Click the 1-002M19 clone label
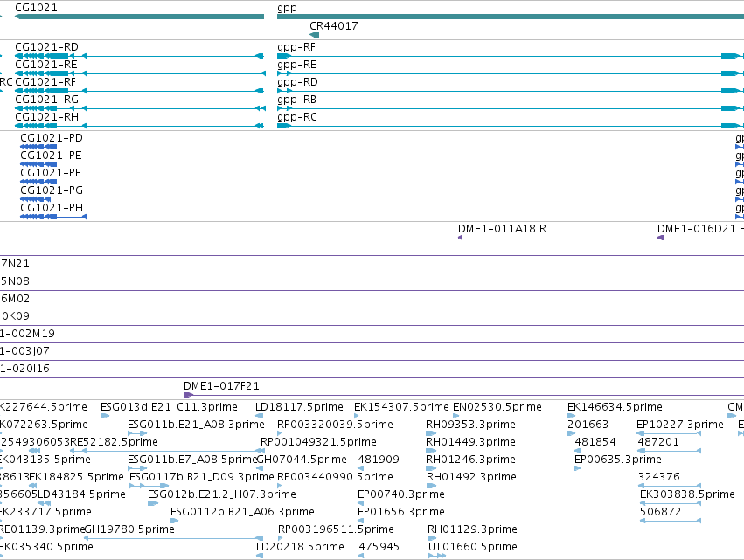The image size is (744, 560). [x=27, y=334]
